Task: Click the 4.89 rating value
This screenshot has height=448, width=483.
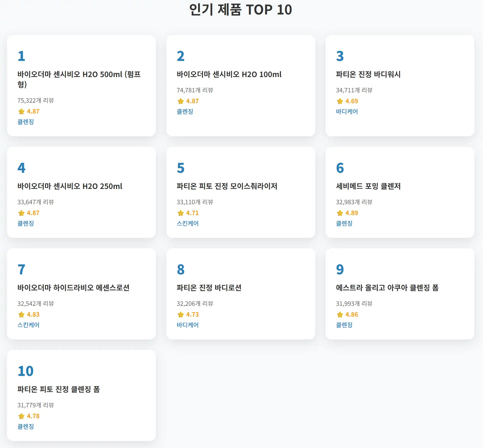Action: [x=352, y=213]
